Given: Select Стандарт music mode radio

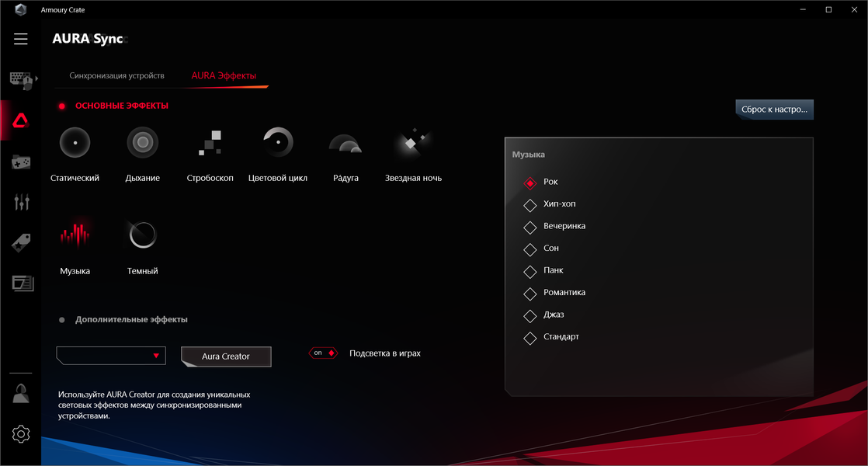Looking at the screenshot, I should click(x=529, y=338).
